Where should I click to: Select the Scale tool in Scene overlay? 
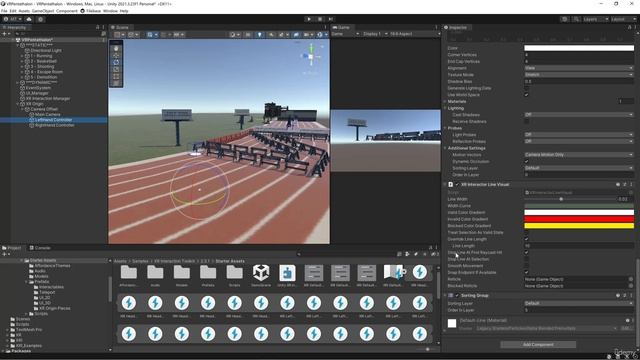(116, 69)
